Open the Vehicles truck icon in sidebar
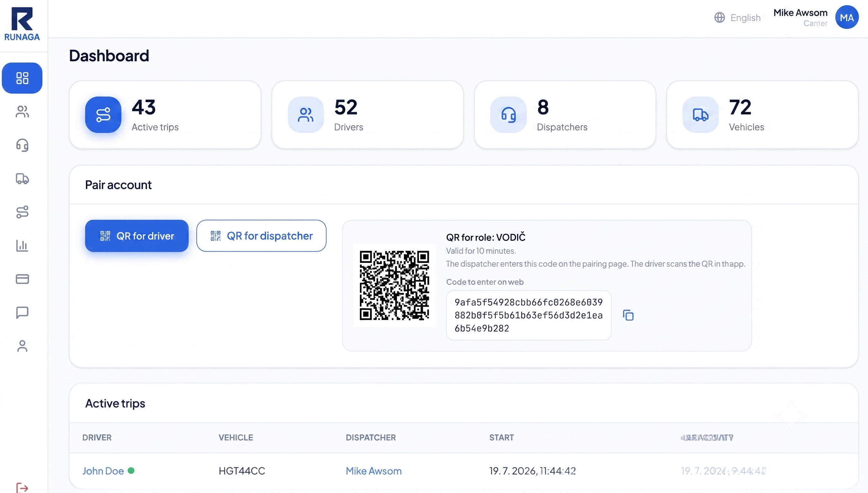This screenshot has height=493, width=868. 22,178
